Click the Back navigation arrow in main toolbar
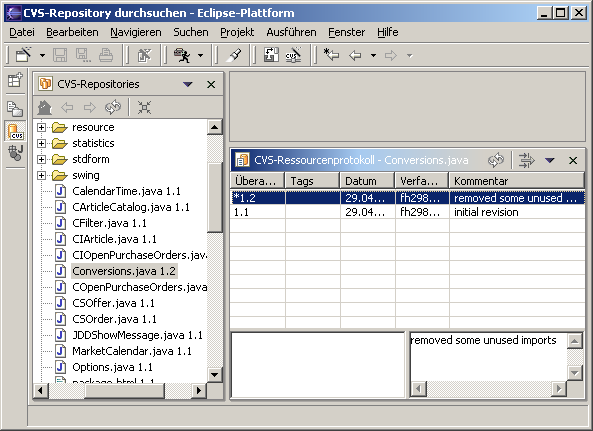 [x=355, y=56]
